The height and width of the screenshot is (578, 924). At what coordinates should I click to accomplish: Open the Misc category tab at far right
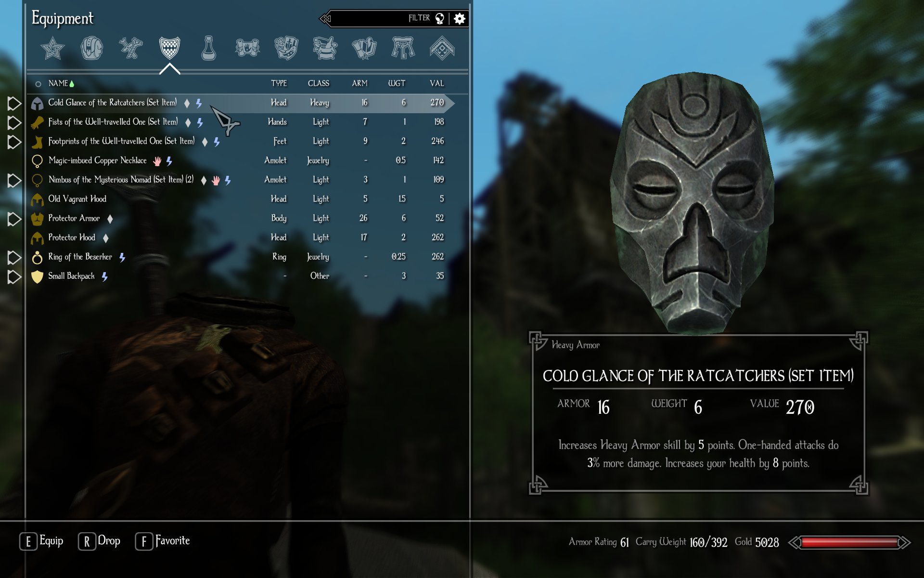coord(442,48)
